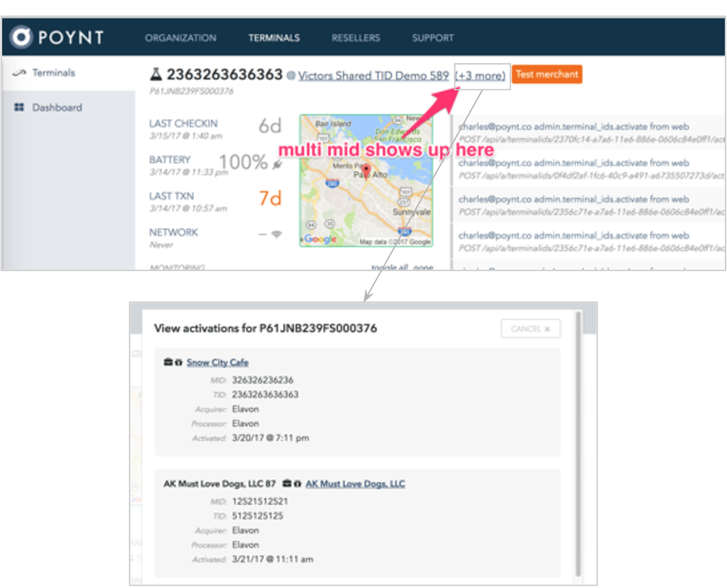Click the activations dialog vertical scrollbar
Screen dimensions: 727x588
click(578, 444)
